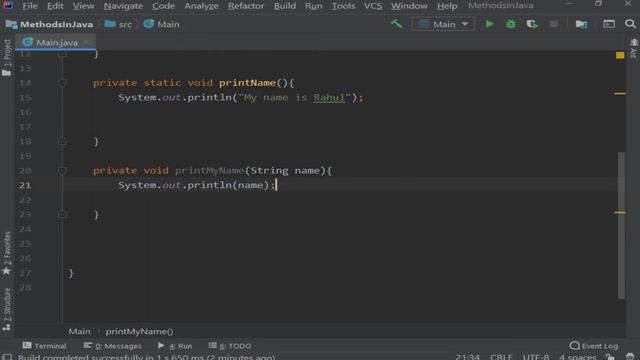The width and height of the screenshot is (640, 360).
Task: Close the Main.java editor tab
Action: (x=86, y=42)
